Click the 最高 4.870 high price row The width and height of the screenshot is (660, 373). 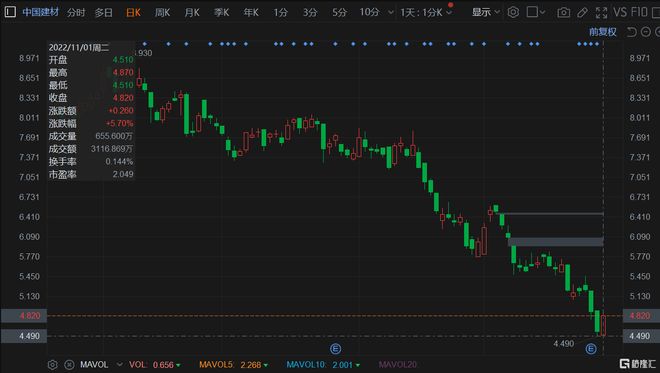(91, 72)
